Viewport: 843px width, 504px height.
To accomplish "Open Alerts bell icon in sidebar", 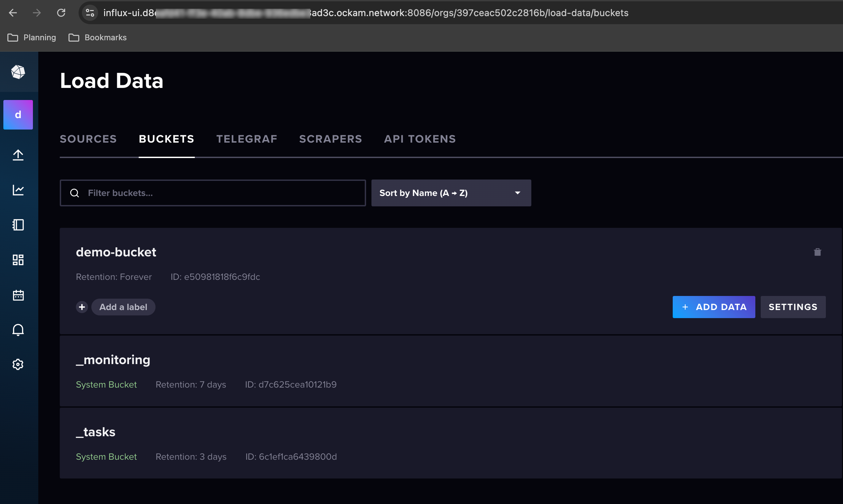I will 18,330.
